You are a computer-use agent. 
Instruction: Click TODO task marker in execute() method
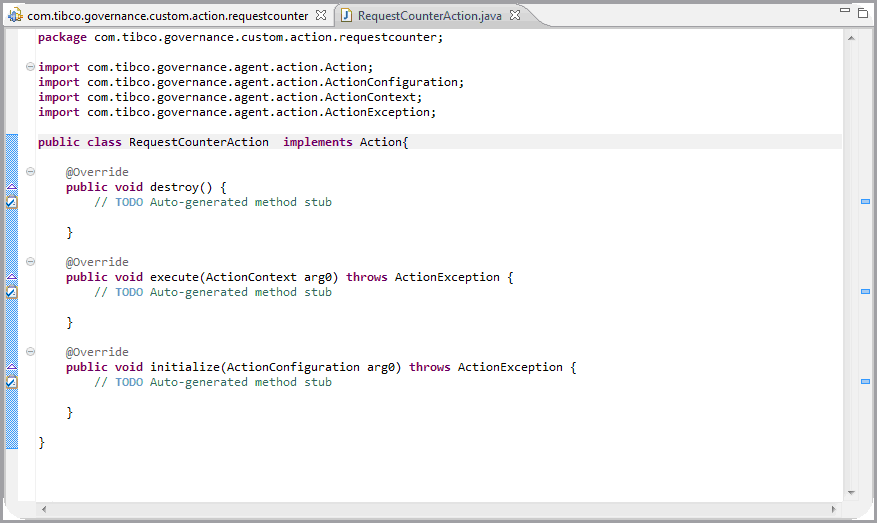click(11, 292)
